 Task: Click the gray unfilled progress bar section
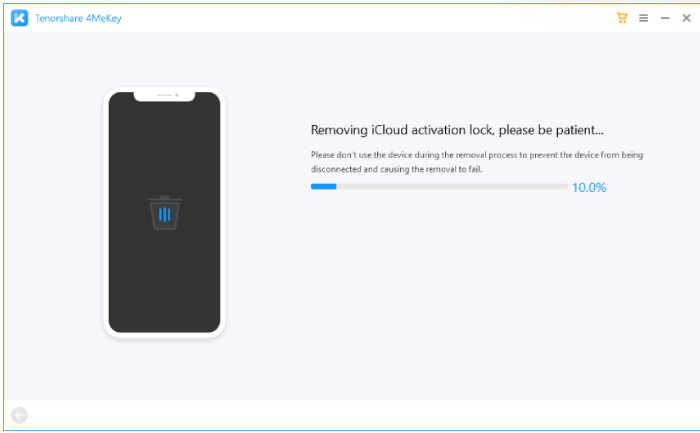click(452, 187)
